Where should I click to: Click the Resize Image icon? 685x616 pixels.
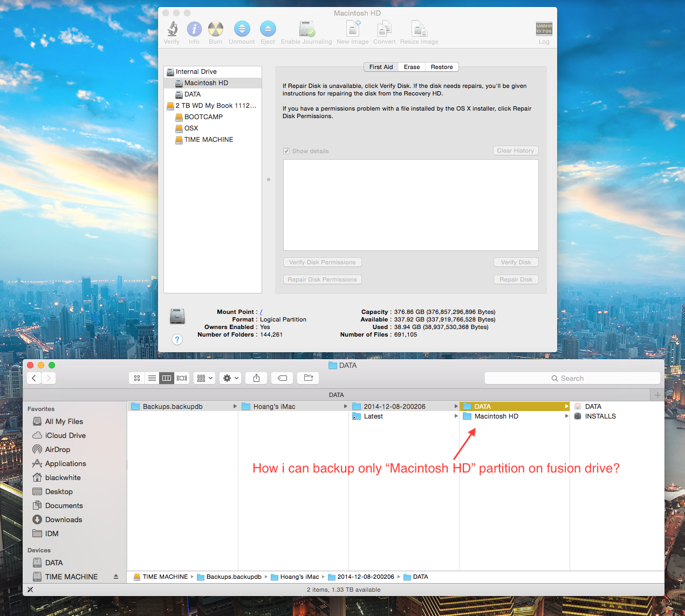pos(419,29)
